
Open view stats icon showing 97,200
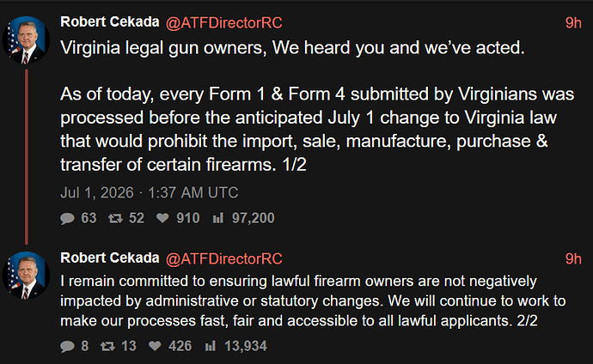tap(218, 218)
